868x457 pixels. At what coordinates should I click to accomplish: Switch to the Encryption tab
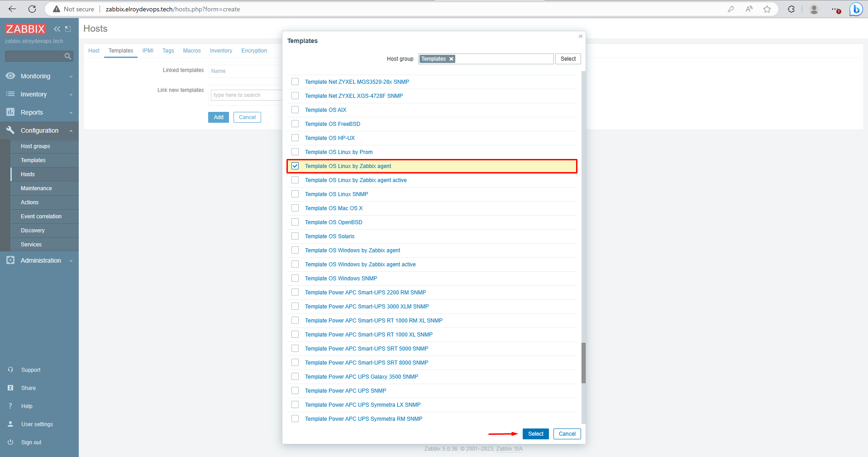254,51
